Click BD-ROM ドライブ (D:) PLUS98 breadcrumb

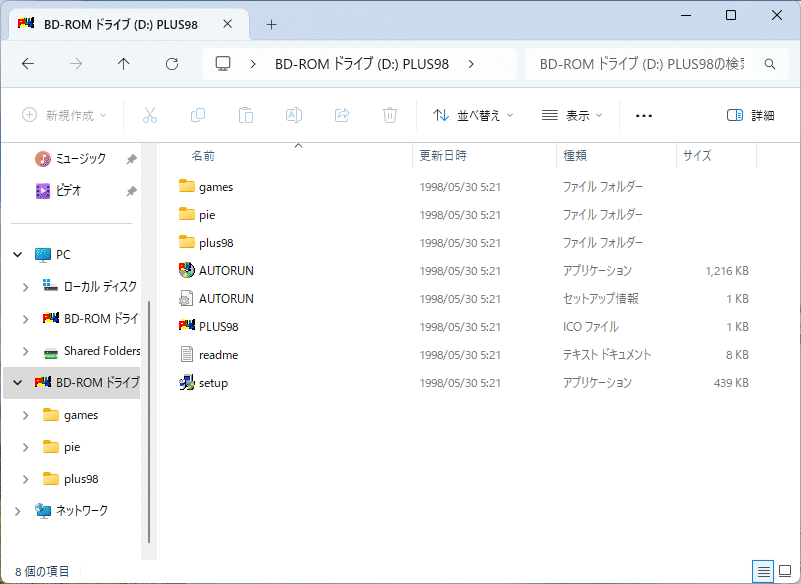(x=362, y=64)
